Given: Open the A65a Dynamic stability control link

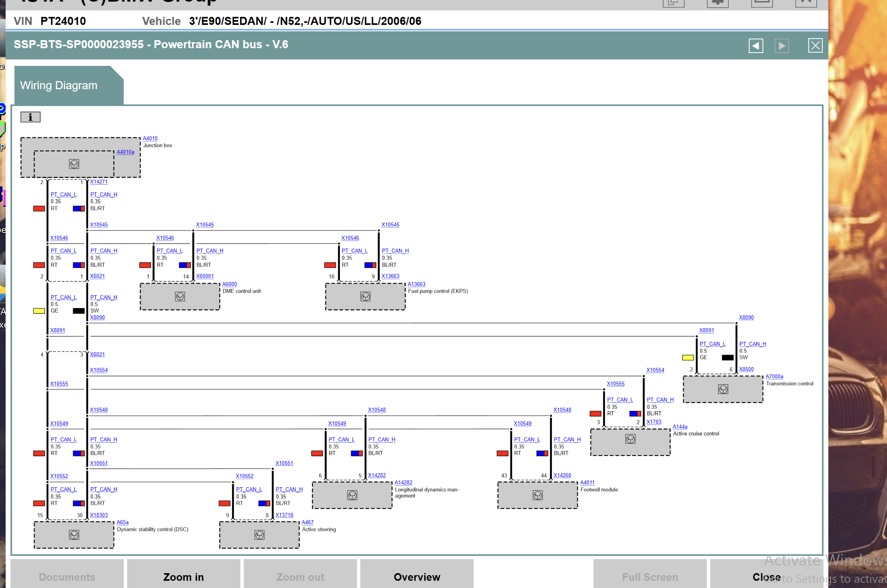Looking at the screenshot, I should coord(123,522).
